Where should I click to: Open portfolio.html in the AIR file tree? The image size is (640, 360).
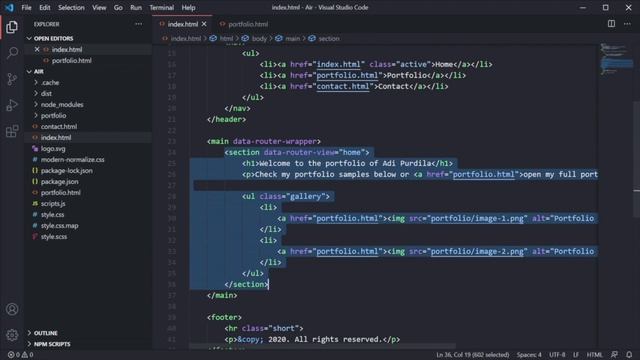[60, 193]
